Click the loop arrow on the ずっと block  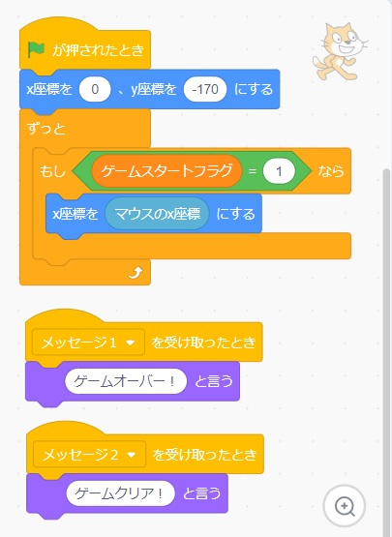tap(136, 273)
